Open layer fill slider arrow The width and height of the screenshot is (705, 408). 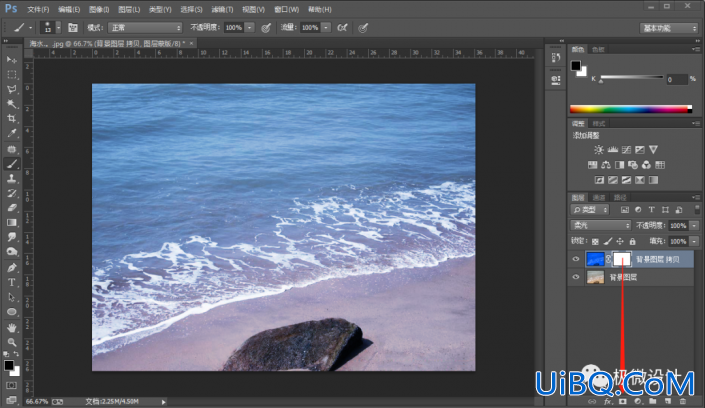click(x=695, y=242)
